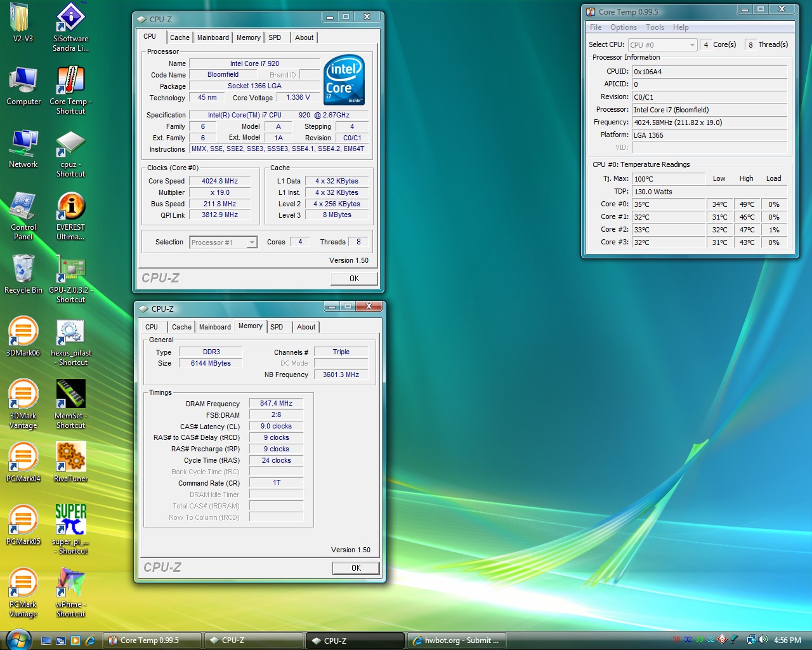Open hexus_pifast shortcut
This screenshot has height=650, width=812.
(x=70, y=342)
